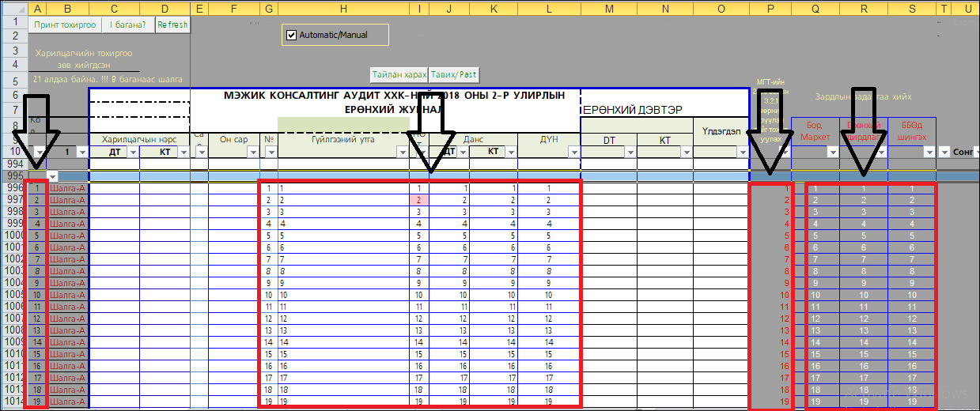Select row 994 header
Viewport: 980px width, 411px height.
[13, 164]
